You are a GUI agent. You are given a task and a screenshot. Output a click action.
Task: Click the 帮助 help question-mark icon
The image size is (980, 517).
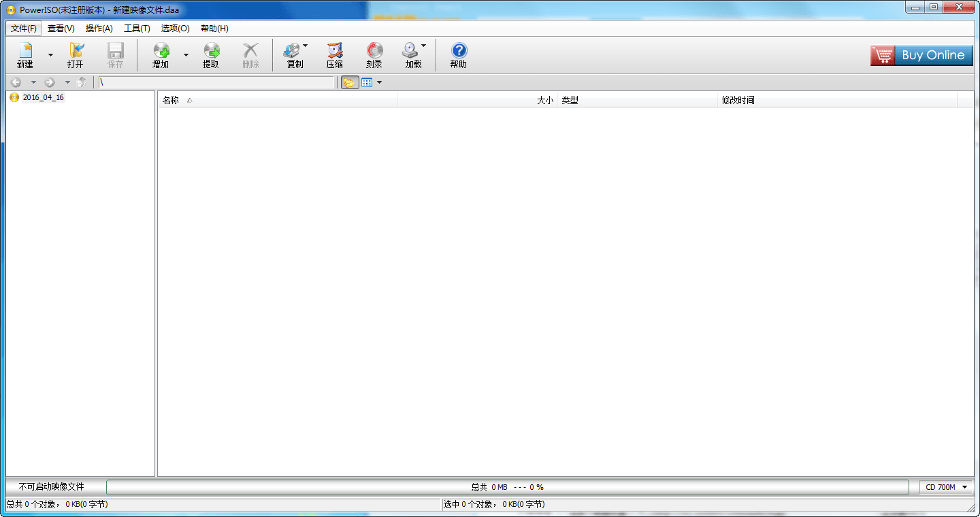459,50
